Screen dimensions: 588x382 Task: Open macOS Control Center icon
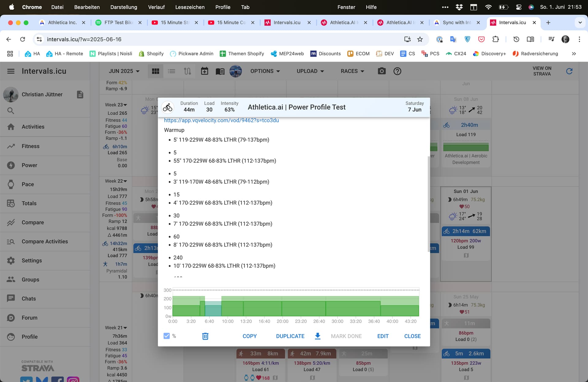518,7
